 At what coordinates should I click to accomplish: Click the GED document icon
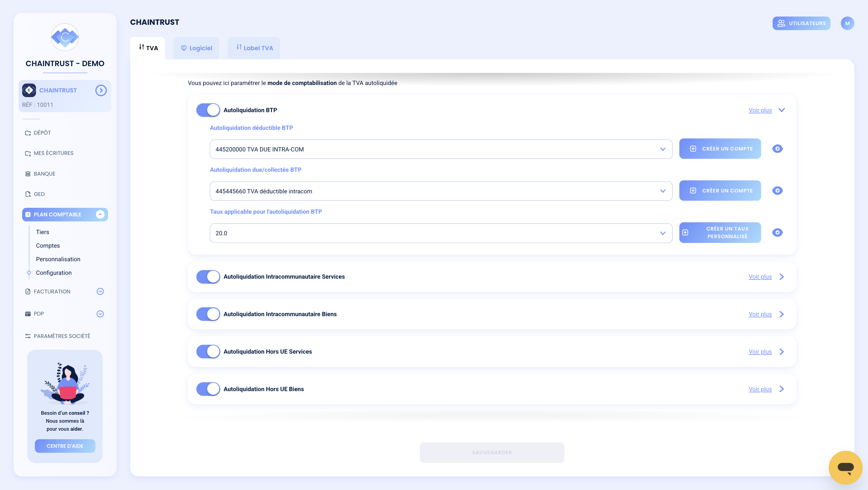coord(28,194)
